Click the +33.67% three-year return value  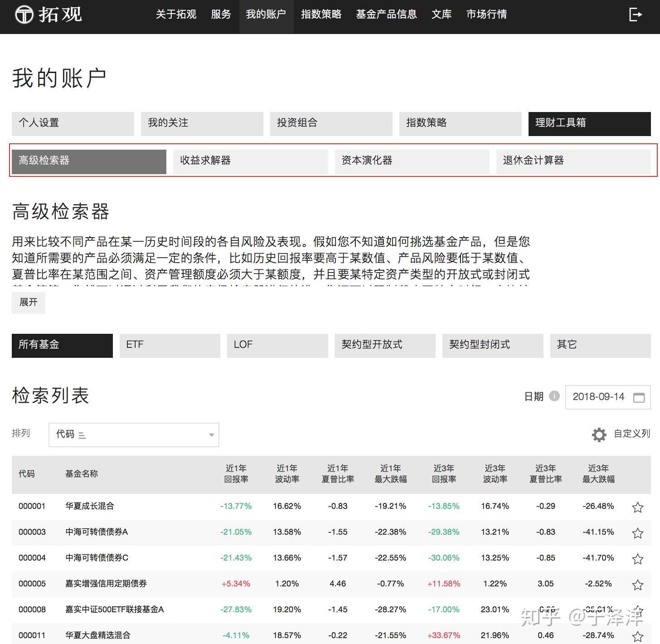[x=444, y=635]
